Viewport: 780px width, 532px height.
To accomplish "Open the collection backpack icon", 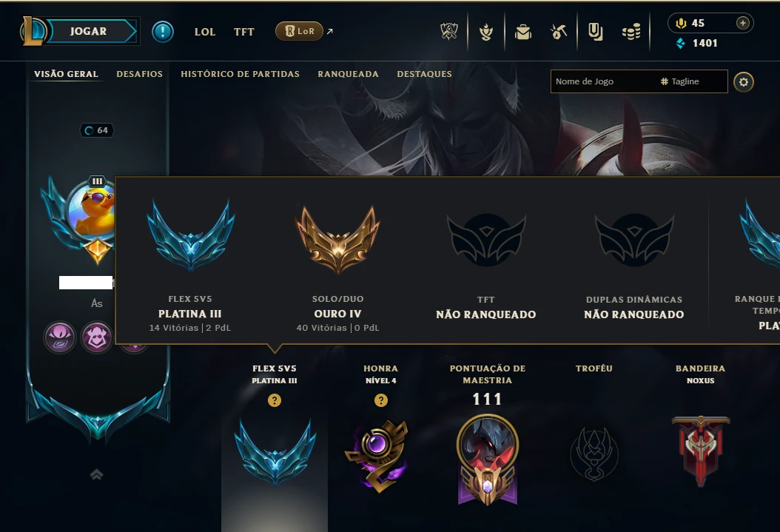I will (522, 33).
